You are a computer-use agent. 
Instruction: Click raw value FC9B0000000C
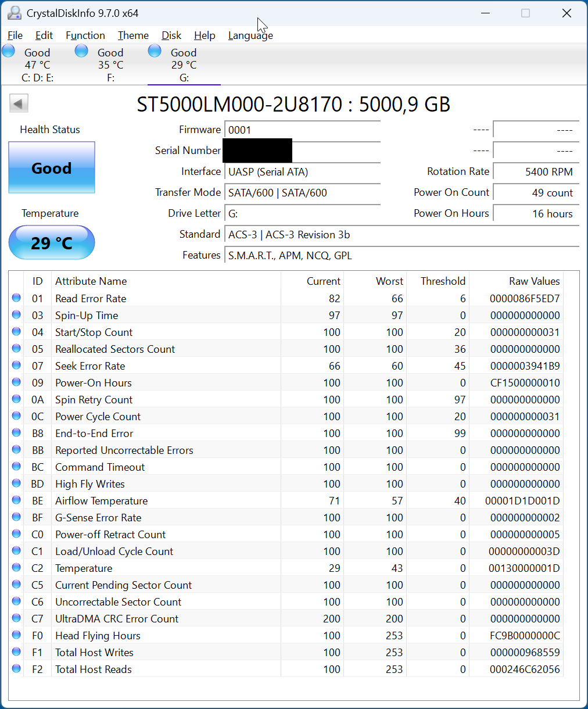tap(525, 635)
